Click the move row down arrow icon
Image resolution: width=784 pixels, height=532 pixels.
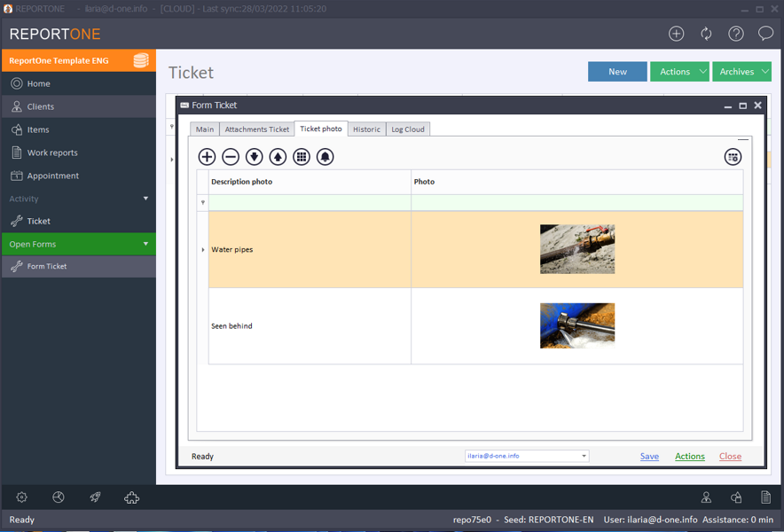pyautogui.click(x=254, y=157)
